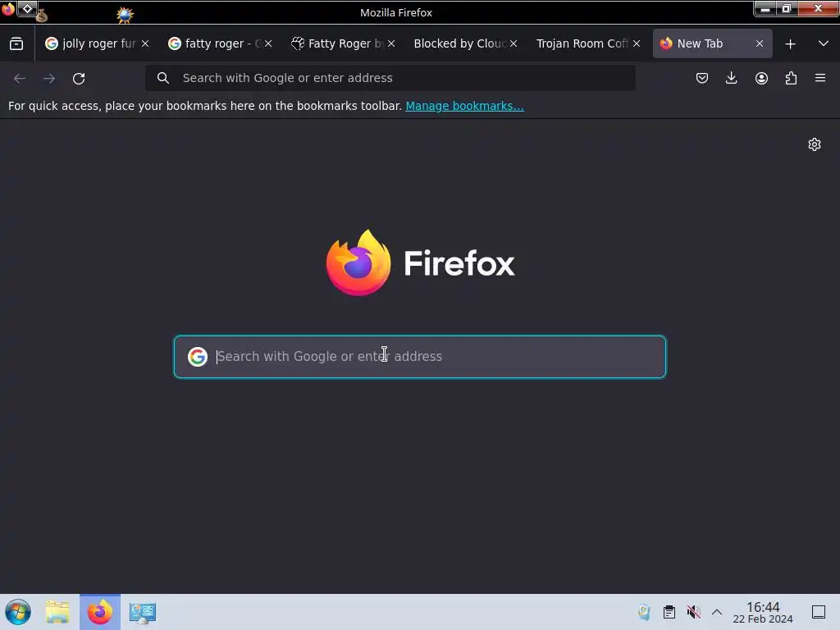Open the Firefox account menu
Screen dimensions: 840x630
point(761,78)
